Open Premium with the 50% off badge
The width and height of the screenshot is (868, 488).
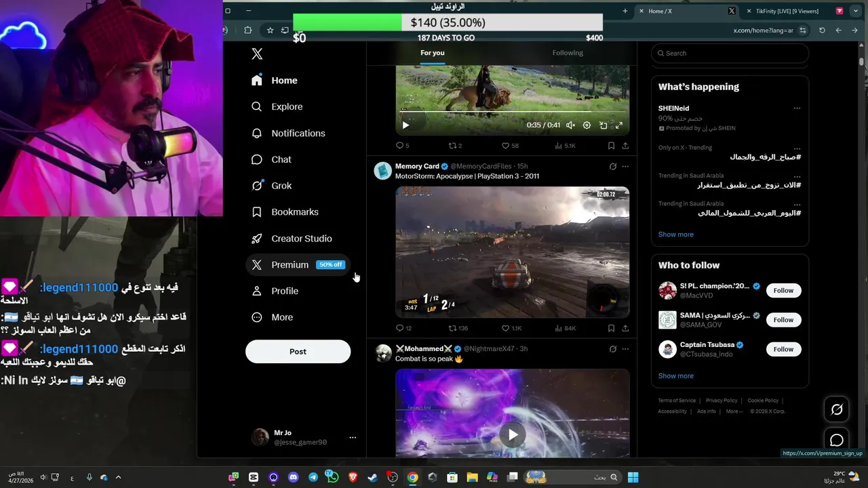coord(298,265)
